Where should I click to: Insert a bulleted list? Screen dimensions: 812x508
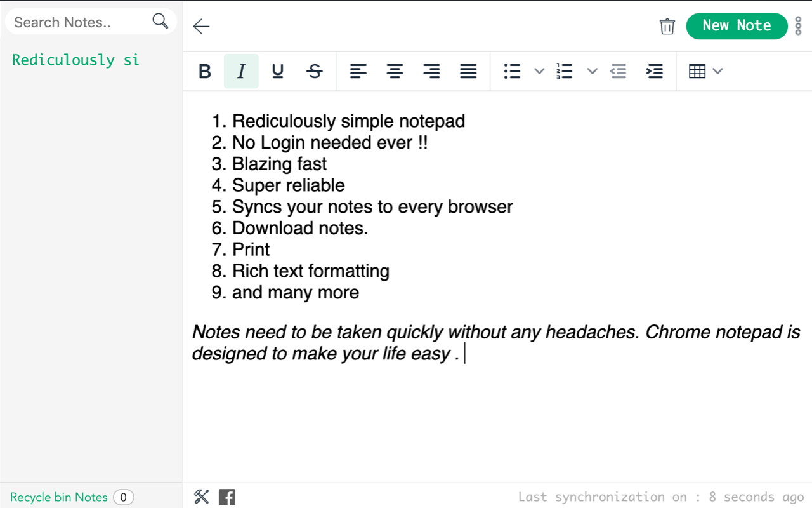(x=512, y=71)
